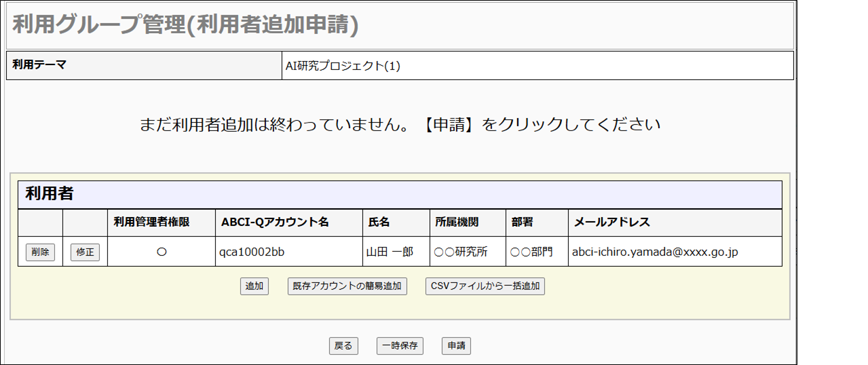
Task: Click the email abci-ichiro.yamada@xxxx.go.jp
Action: pyautogui.click(x=655, y=252)
